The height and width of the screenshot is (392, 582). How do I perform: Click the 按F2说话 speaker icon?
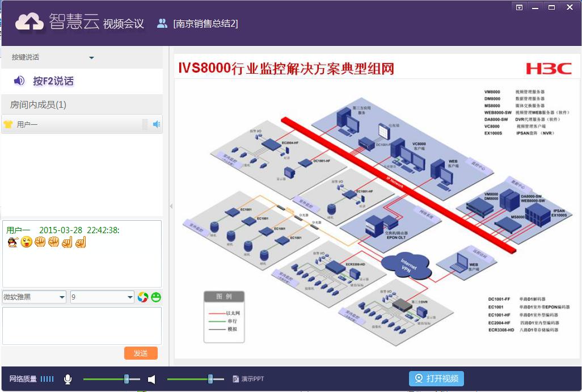pyautogui.click(x=19, y=81)
